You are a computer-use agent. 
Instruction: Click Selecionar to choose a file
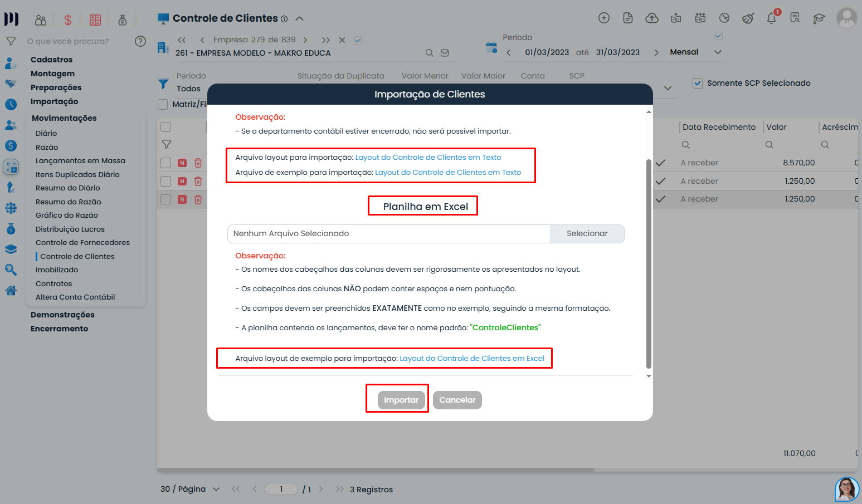[x=587, y=234]
